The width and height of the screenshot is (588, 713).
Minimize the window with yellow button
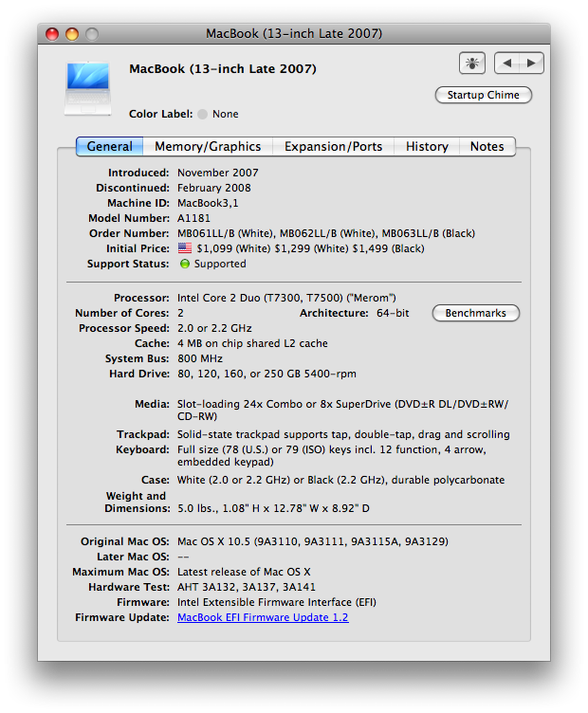tap(72, 34)
